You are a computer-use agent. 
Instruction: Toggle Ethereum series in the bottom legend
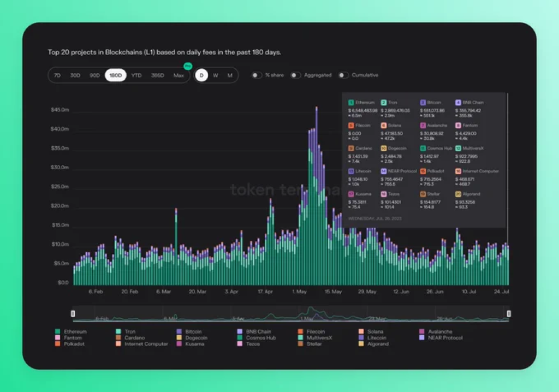(72, 331)
